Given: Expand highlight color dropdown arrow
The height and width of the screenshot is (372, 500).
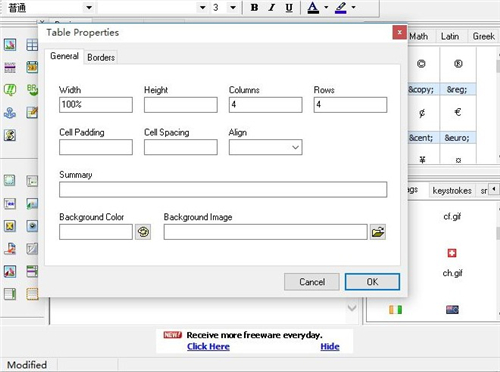Looking at the screenshot, I should coord(353,7).
